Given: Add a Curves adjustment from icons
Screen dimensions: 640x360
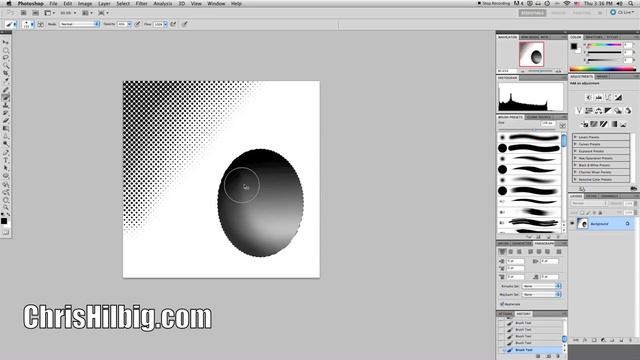Looking at the screenshot, I should click(608, 97).
